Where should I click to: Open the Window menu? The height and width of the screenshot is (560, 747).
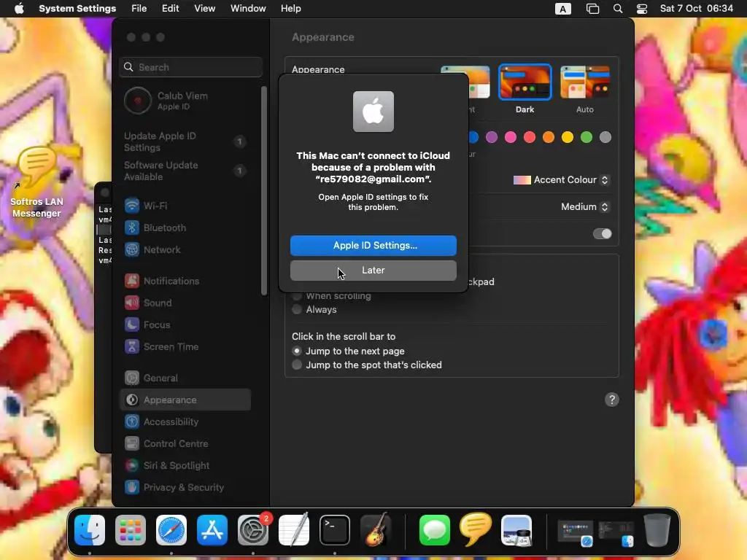[x=248, y=9]
